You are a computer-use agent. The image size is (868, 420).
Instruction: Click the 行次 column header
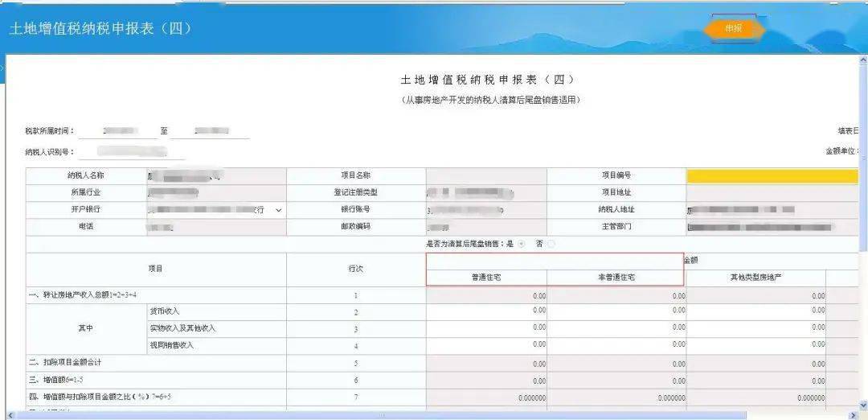356,270
